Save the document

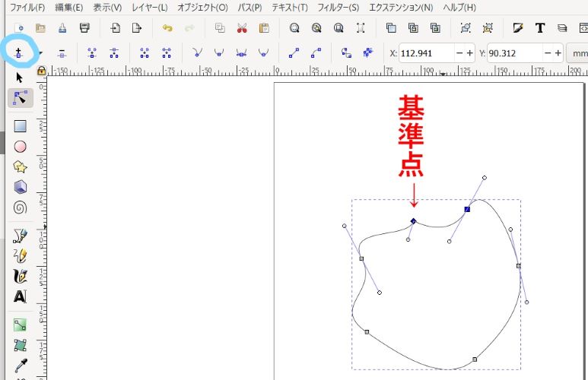click(x=62, y=27)
